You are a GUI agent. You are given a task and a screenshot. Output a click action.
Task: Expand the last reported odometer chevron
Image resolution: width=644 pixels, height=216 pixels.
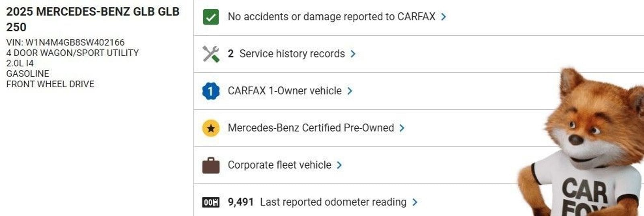tap(415, 202)
